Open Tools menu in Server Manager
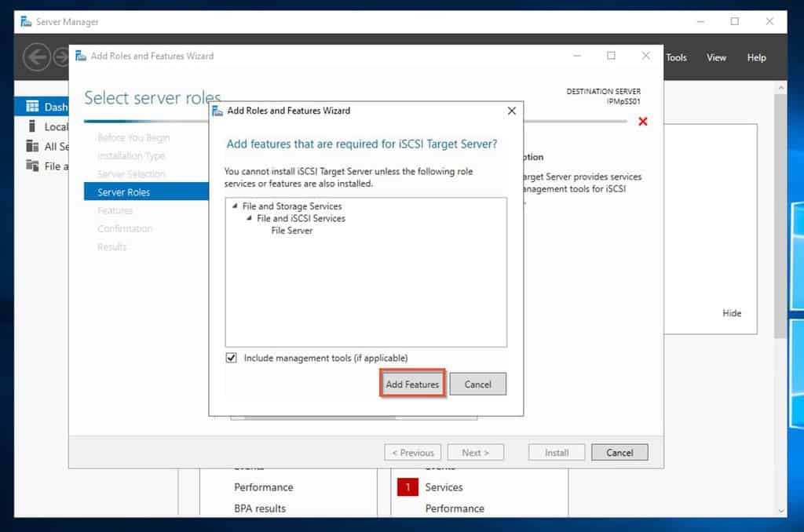 pos(676,57)
